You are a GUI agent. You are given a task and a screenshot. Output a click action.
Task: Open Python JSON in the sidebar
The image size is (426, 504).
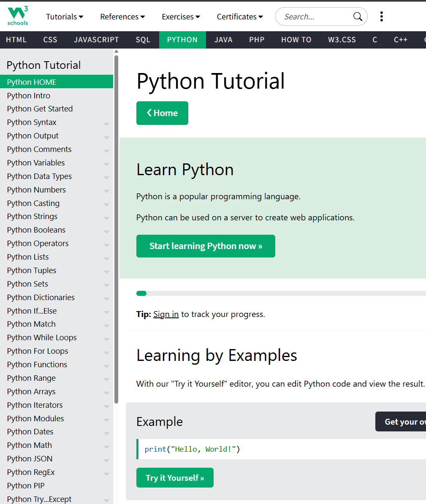[x=57, y=459]
